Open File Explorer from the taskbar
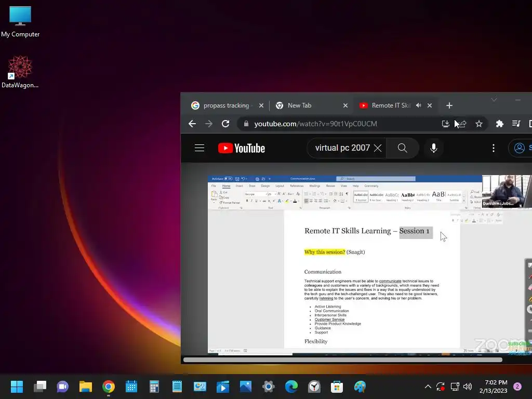 coord(86,387)
